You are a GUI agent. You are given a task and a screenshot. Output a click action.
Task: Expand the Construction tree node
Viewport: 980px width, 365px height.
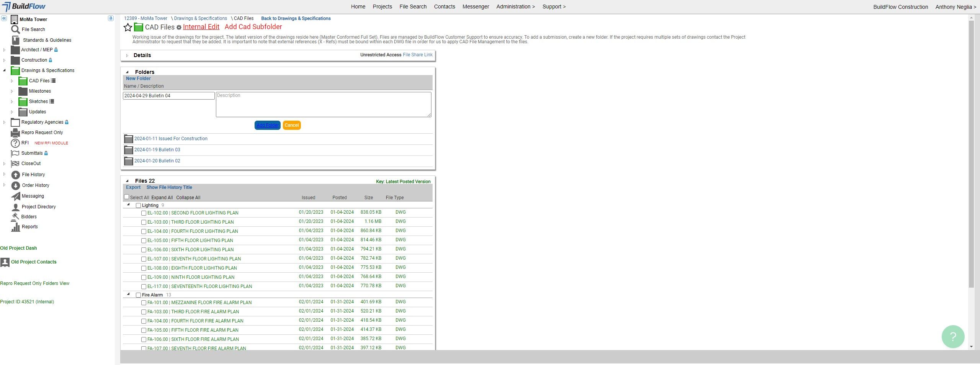click(4, 60)
